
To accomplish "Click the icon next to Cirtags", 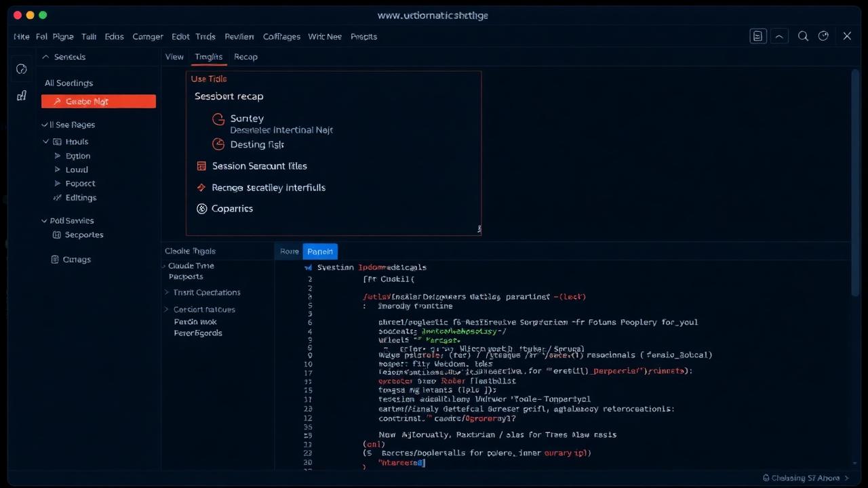I will (55, 260).
